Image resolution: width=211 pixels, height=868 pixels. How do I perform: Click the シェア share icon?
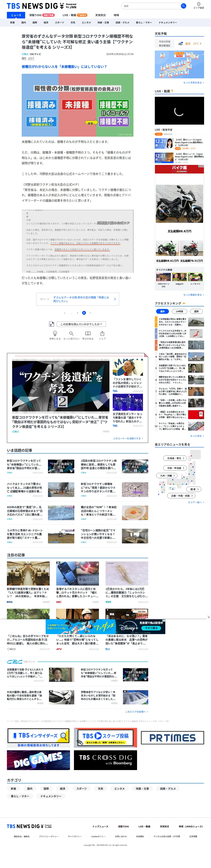coord(102,334)
